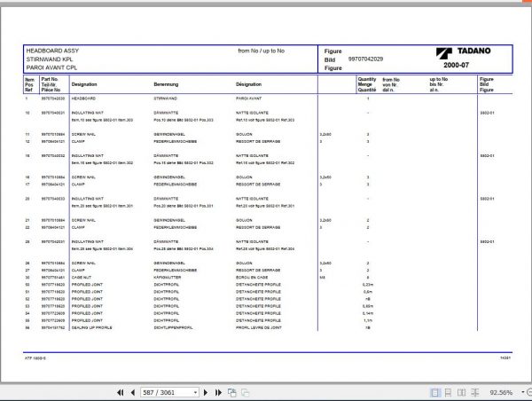This screenshot has height=401, width=532.
Task: Click the page number field 587 / 3061
Action: (x=167, y=392)
